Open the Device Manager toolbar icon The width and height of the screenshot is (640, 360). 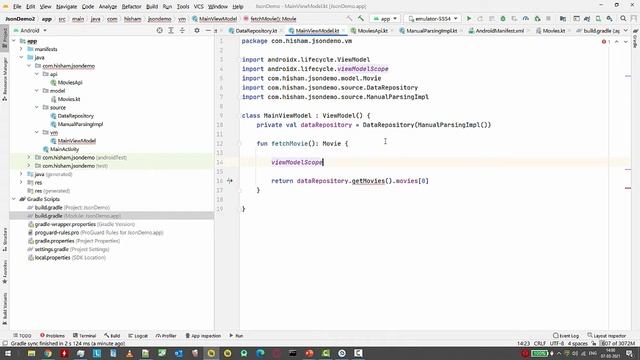(x=598, y=19)
